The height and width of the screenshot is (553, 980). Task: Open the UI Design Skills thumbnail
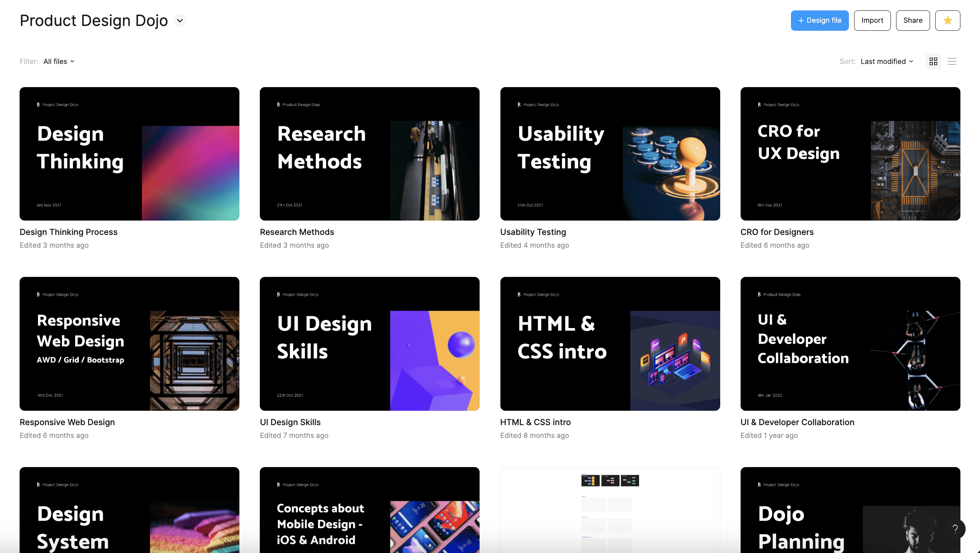(369, 344)
